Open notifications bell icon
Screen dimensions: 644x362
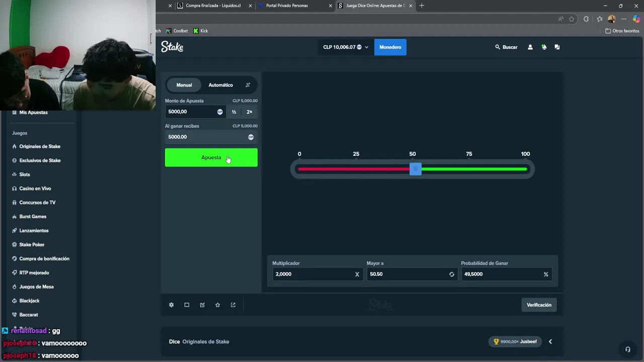pyautogui.click(x=544, y=47)
